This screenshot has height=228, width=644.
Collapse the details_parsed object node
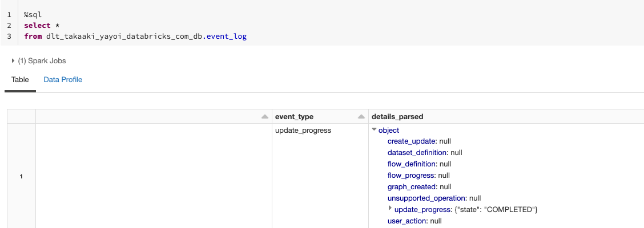[374, 129]
